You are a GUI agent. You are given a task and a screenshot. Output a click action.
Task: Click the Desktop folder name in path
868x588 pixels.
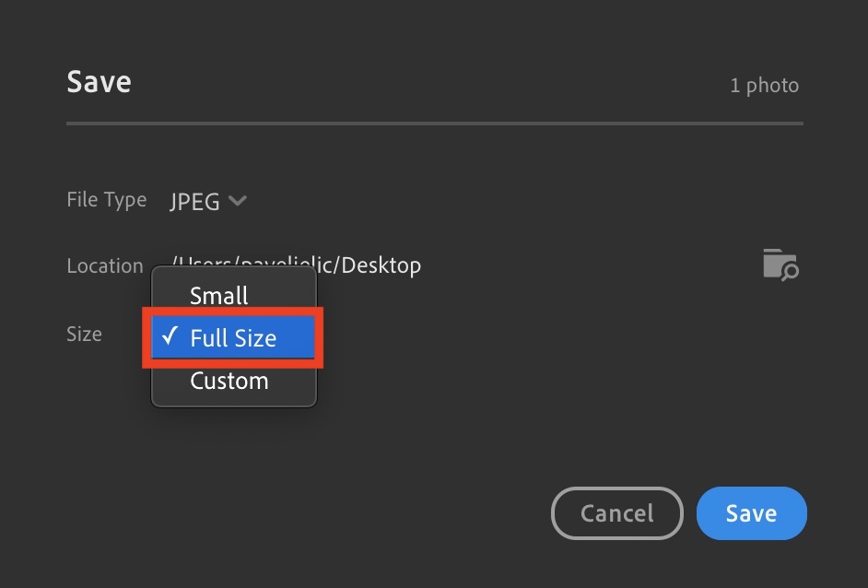click(381, 266)
